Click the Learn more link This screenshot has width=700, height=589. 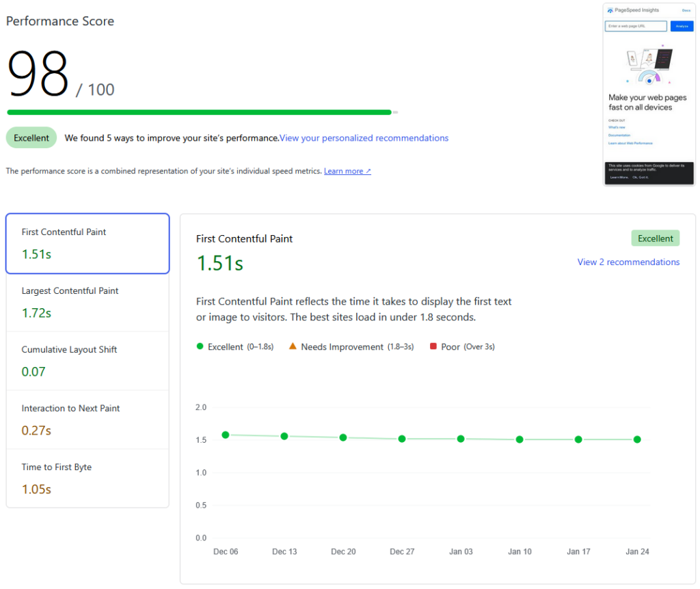[x=347, y=172]
